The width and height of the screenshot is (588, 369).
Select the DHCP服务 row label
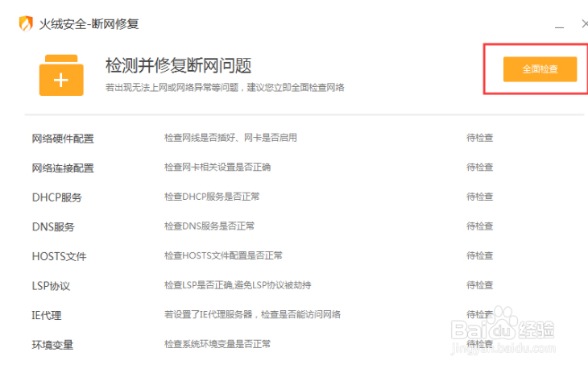[x=57, y=197]
